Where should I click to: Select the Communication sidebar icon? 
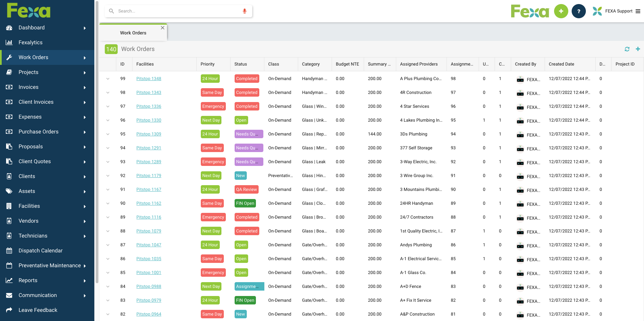point(9,295)
